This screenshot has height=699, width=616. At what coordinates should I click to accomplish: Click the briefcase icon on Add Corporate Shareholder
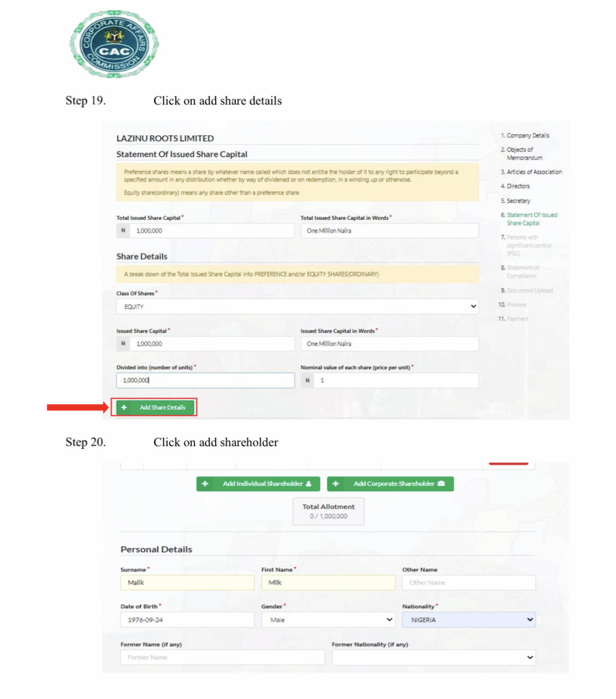441,484
